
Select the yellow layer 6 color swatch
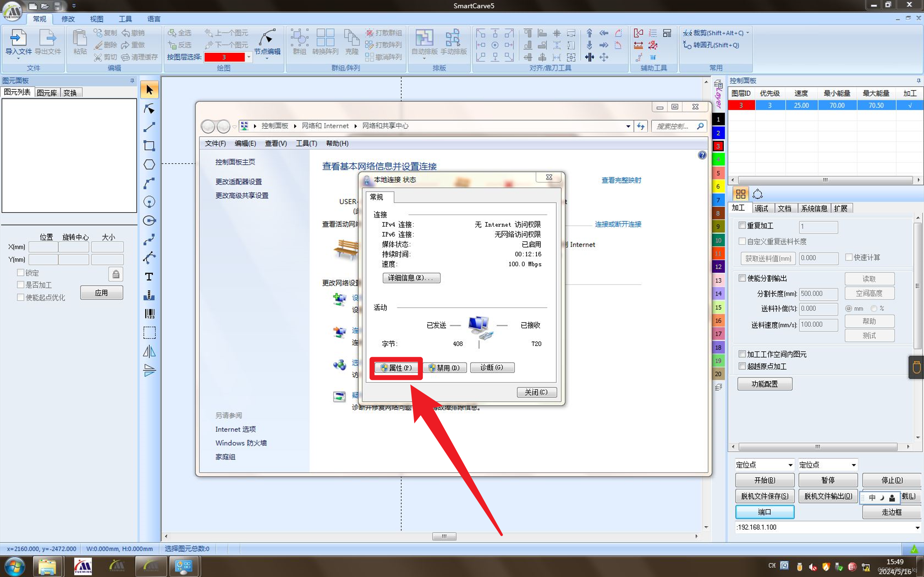coord(718,186)
